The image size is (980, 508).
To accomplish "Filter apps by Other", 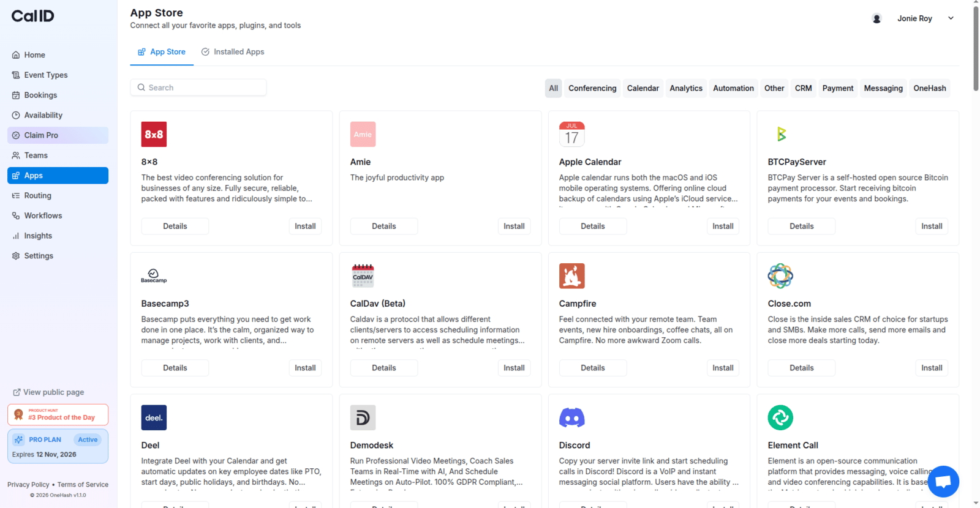I will tap(774, 88).
